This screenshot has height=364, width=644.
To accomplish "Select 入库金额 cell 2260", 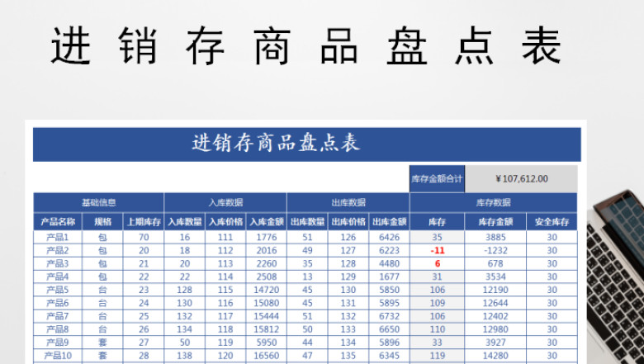I will tap(267, 263).
